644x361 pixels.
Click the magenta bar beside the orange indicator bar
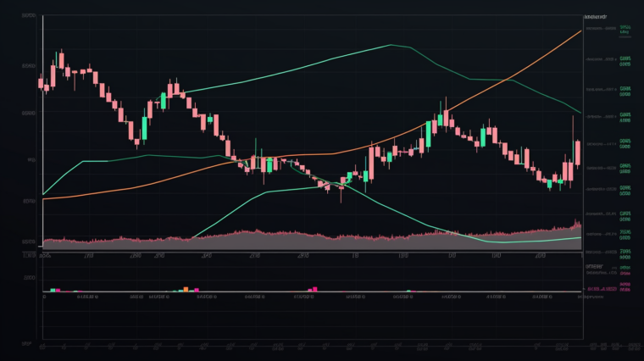(x=196, y=289)
